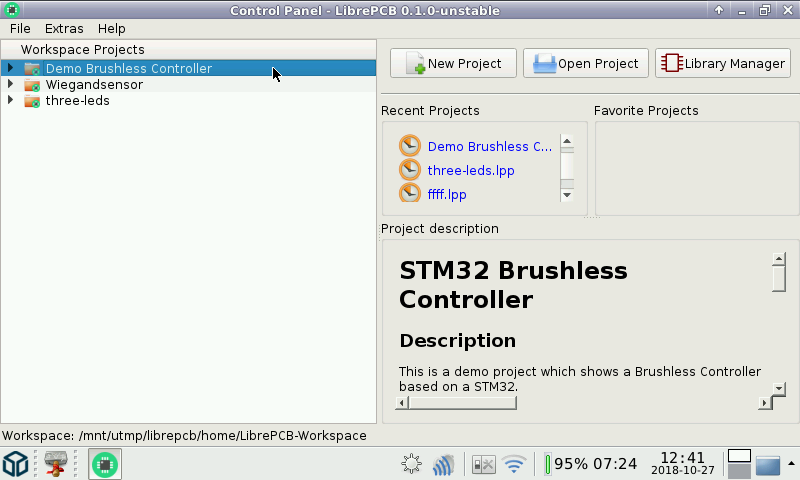Viewport: 800px width, 480px height.
Task: Open the Library Manager
Action: point(723,63)
